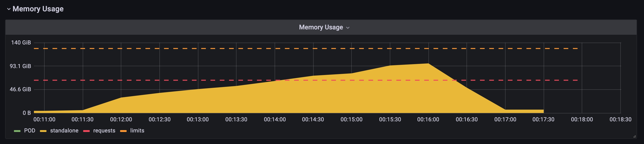Toggle visibility of the requests series
Viewport: 644px width, 144px height.
(104, 131)
